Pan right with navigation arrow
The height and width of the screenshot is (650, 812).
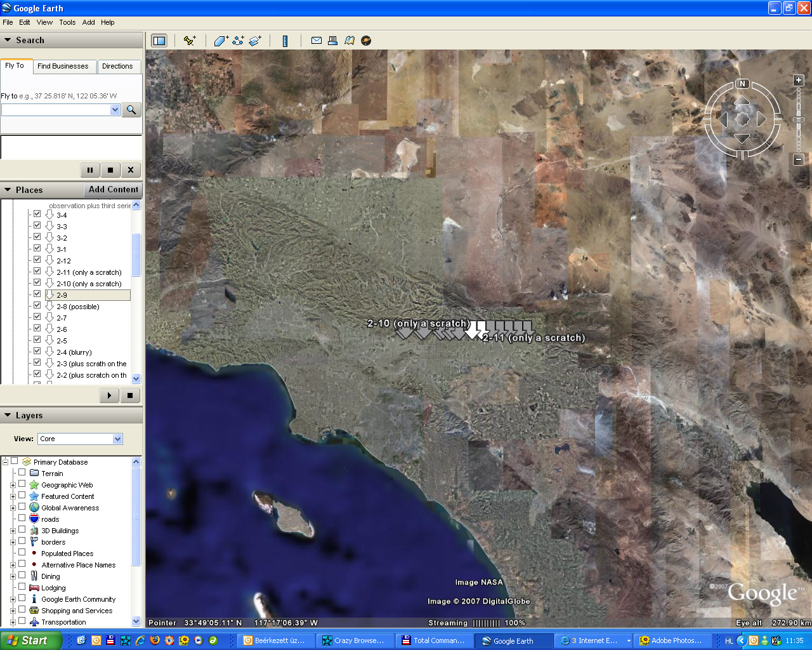click(x=761, y=119)
